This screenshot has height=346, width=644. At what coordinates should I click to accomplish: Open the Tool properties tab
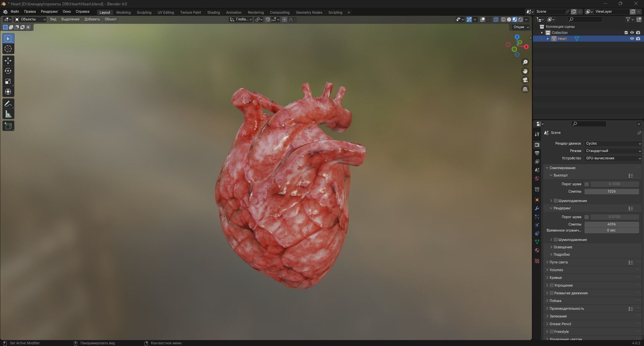537,134
